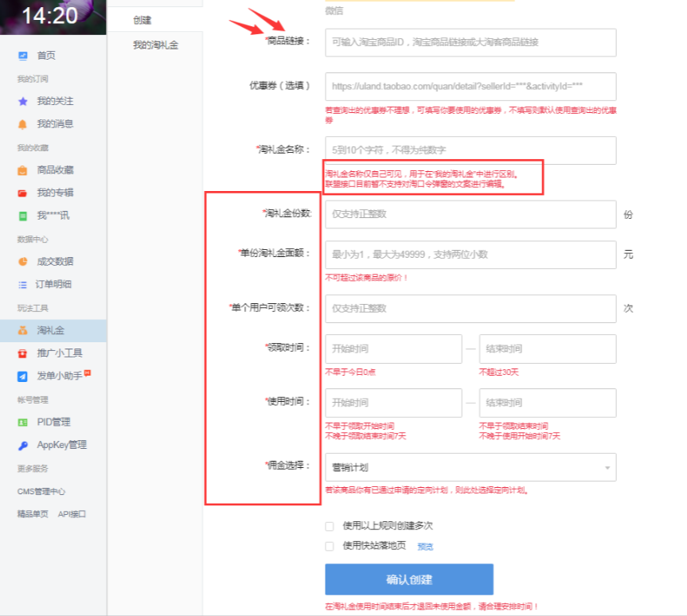Click the 我的关注 star icon
This screenshot has width=687, height=616.
pyautogui.click(x=22, y=101)
